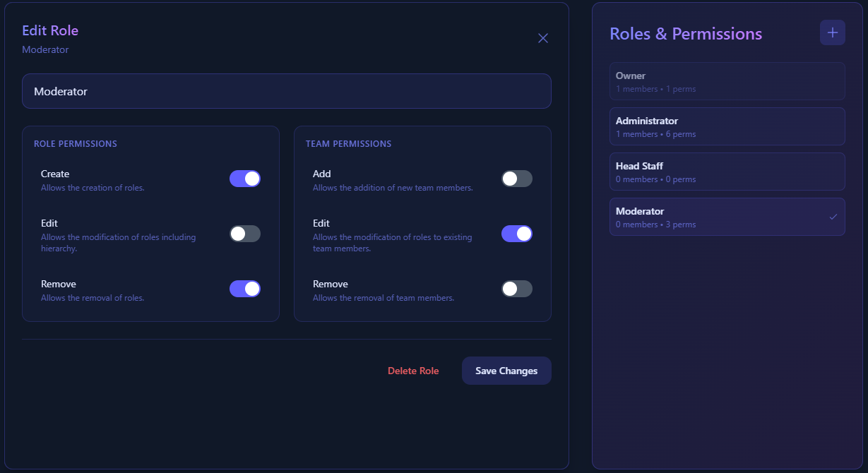Click the Role Permissions section header
This screenshot has height=473, width=868.
pyautogui.click(x=76, y=143)
